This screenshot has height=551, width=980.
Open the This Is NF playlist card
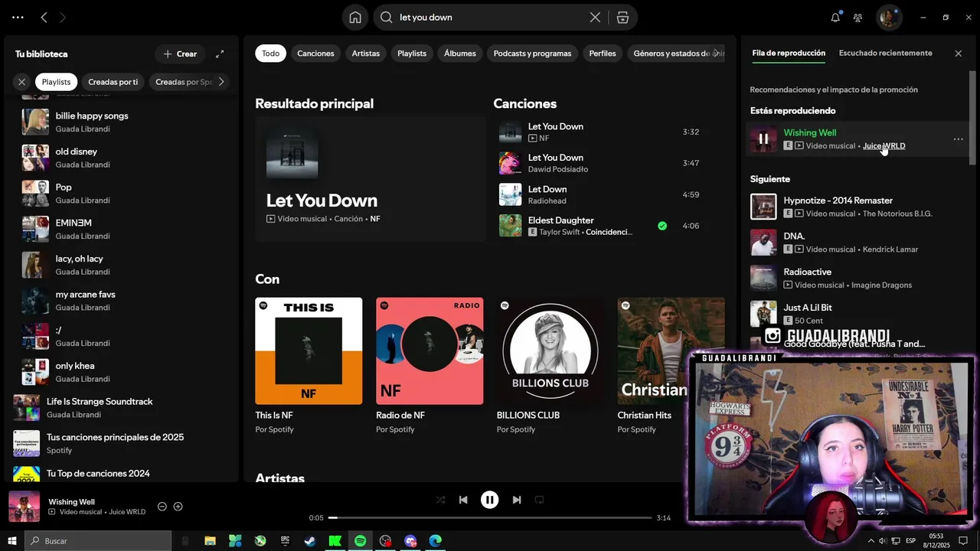tap(309, 367)
